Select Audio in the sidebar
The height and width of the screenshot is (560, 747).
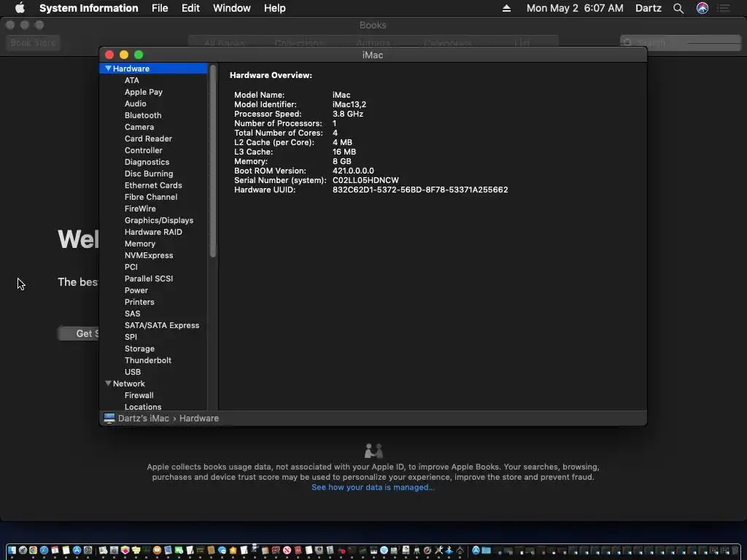coord(135,104)
